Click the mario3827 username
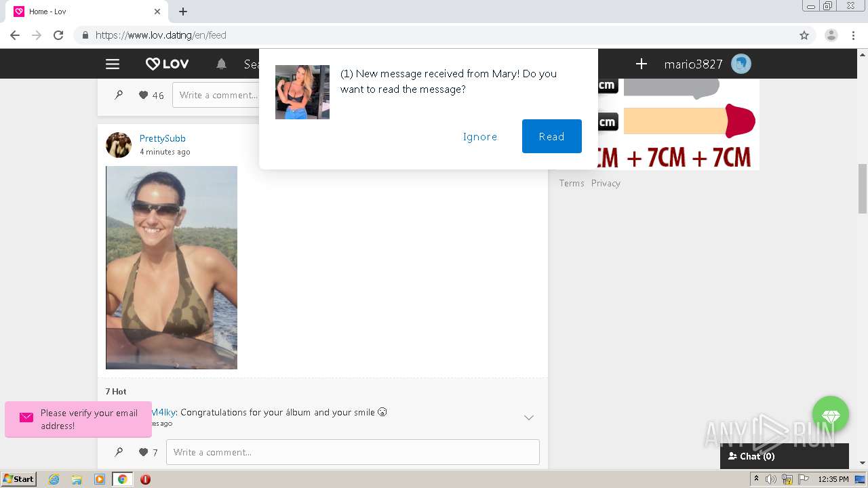 (x=693, y=64)
